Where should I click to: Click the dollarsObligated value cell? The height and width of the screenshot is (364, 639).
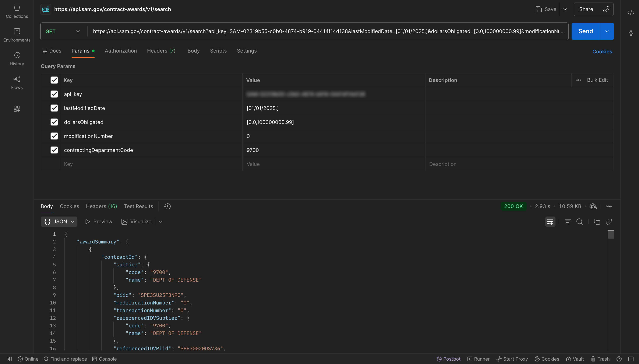pos(334,122)
